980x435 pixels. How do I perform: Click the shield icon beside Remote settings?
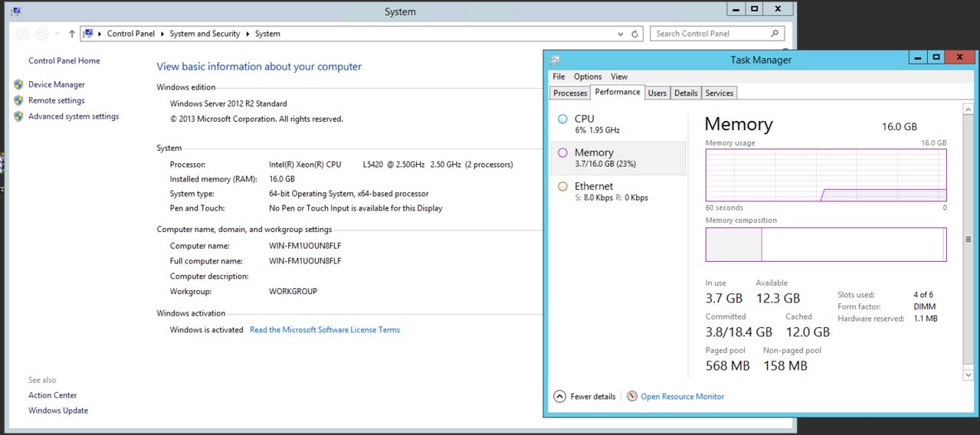[x=18, y=100]
